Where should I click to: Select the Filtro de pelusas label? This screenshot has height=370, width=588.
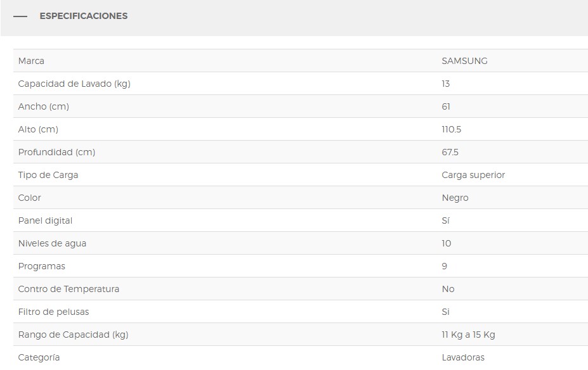coord(53,312)
